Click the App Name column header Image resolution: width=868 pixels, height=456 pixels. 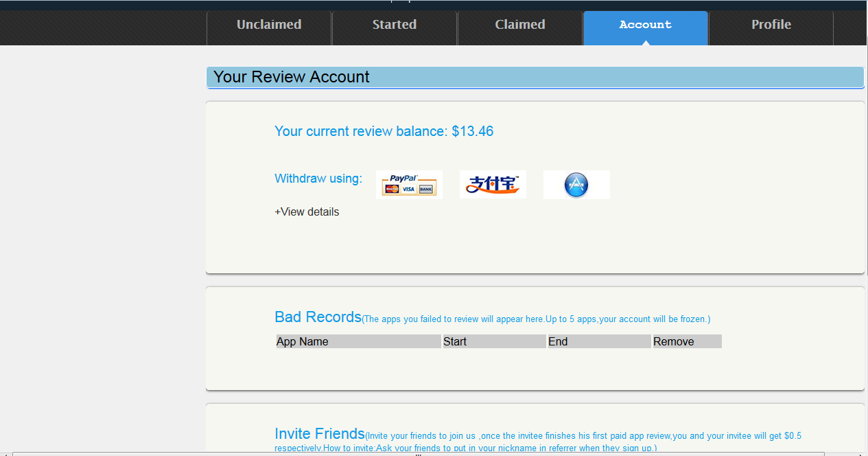pyautogui.click(x=358, y=341)
